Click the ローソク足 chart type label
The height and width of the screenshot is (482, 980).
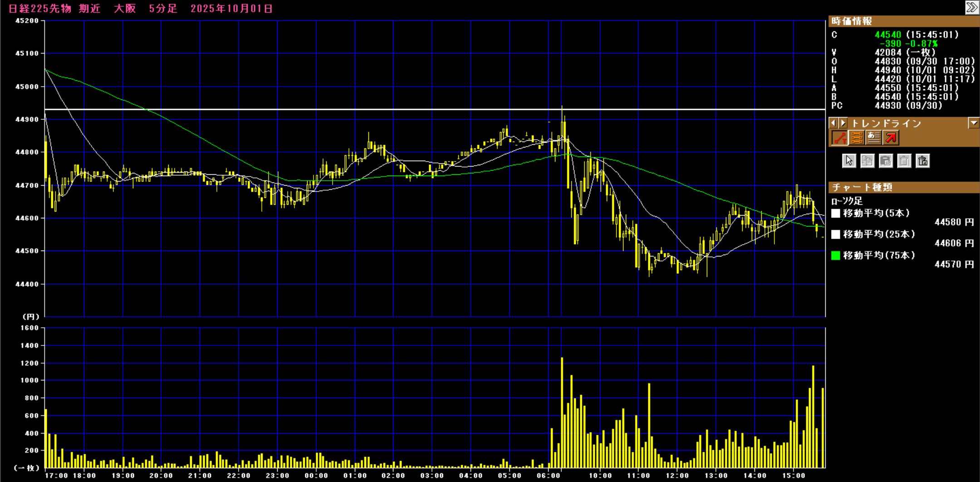[x=847, y=201]
